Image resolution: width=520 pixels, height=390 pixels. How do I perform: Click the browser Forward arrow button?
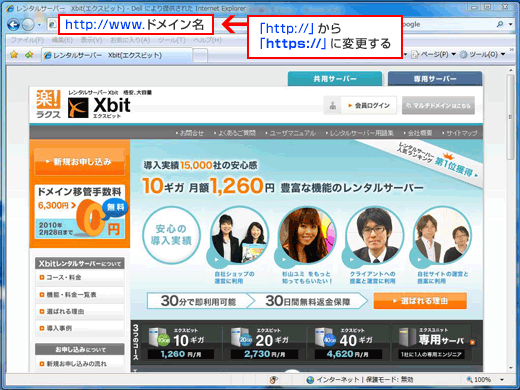click(x=28, y=24)
